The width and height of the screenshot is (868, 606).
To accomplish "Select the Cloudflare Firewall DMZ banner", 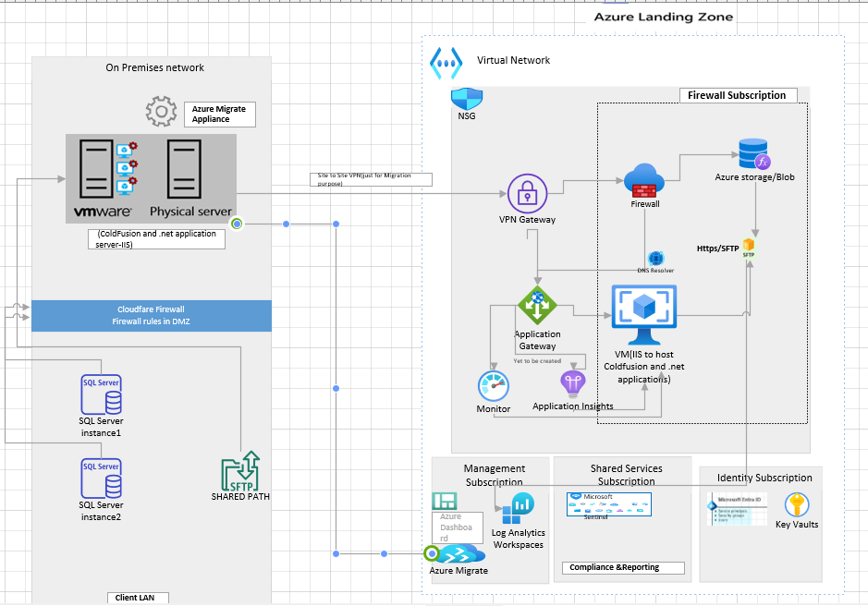I will pyautogui.click(x=151, y=315).
